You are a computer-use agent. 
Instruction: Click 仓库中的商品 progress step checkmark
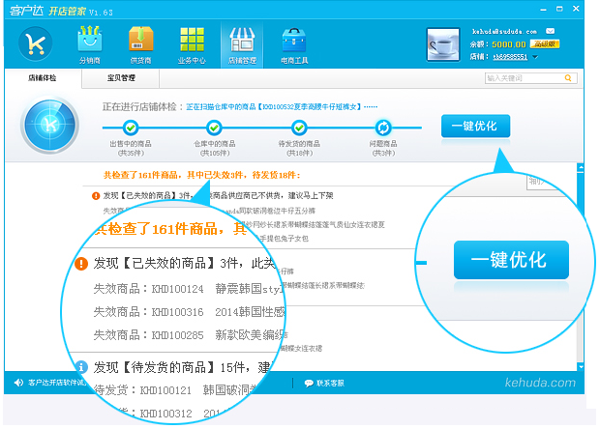pos(214,127)
